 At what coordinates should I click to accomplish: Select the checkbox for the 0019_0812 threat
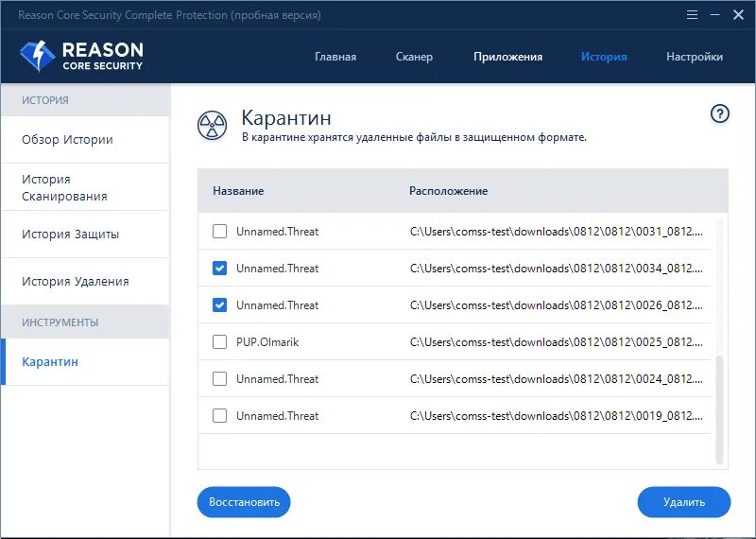pos(219,415)
